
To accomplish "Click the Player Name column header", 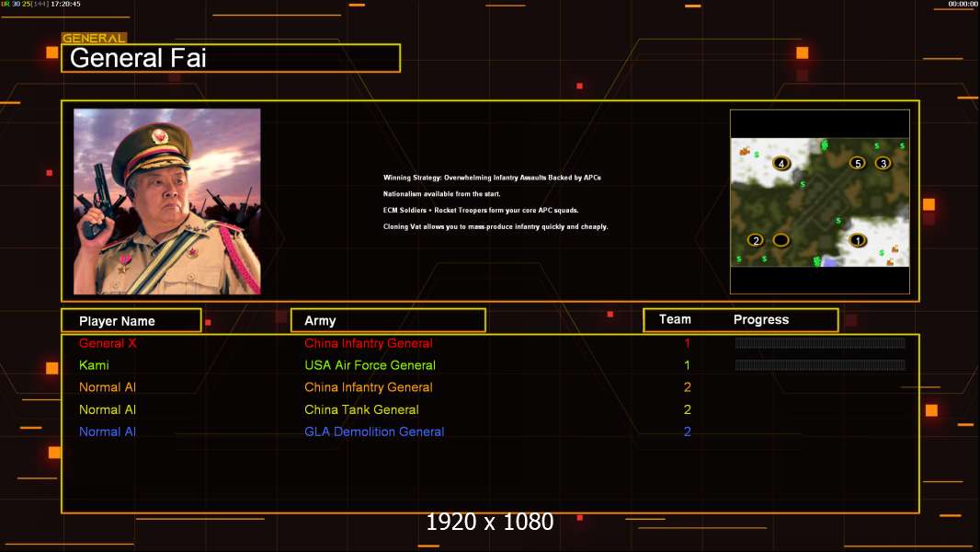I will tap(131, 321).
